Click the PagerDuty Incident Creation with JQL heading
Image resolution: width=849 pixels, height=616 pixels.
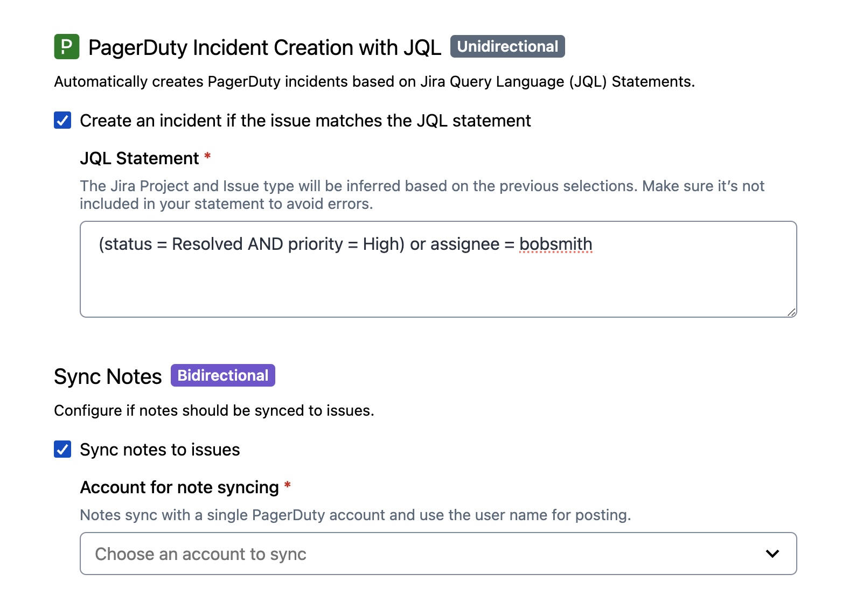pos(264,47)
